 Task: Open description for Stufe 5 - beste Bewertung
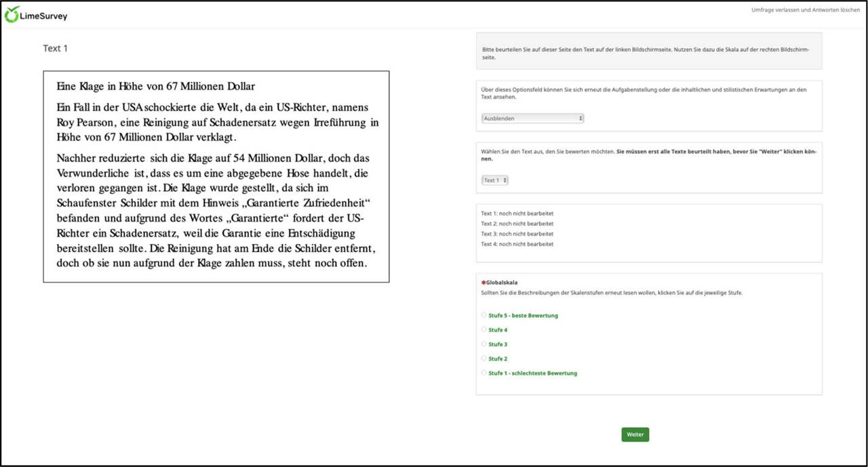(x=523, y=316)
